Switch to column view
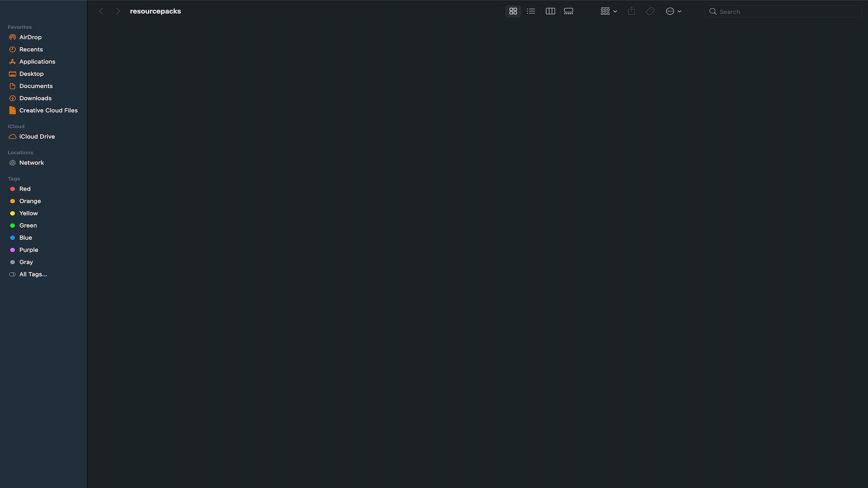 (x=550, y=11)
